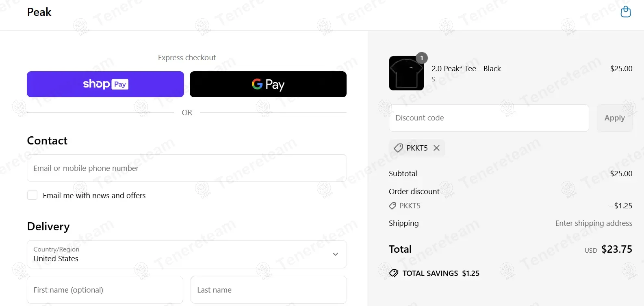The image size is (644, 306).
Task: Pay with Shop Pay express checkout
Action: 105,84
